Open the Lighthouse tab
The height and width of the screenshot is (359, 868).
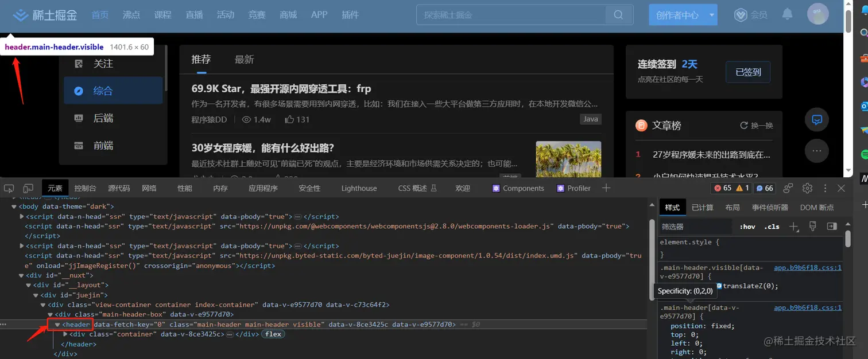pos(359,188)
